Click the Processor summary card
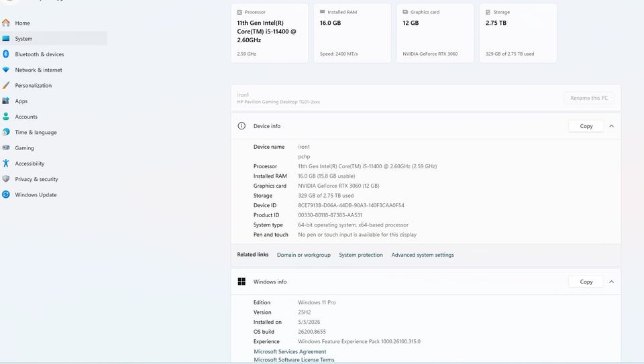This screenshot has width=644, height=364. 270,34
